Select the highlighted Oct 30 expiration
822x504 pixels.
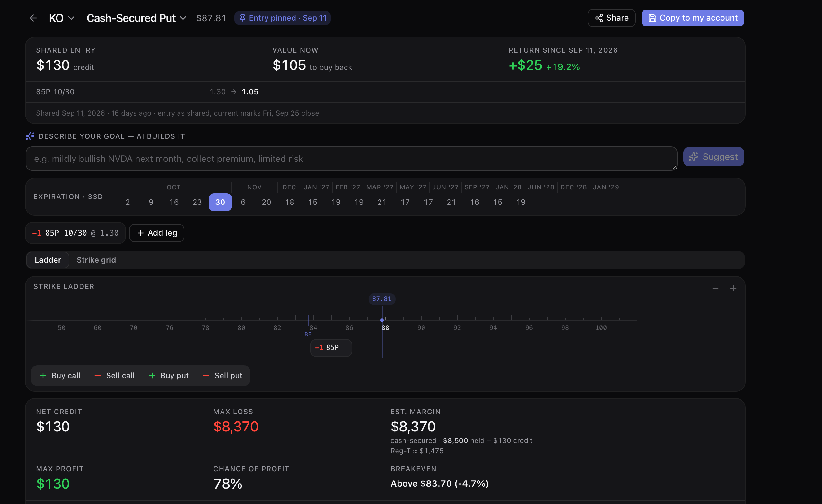pos(220,202)
